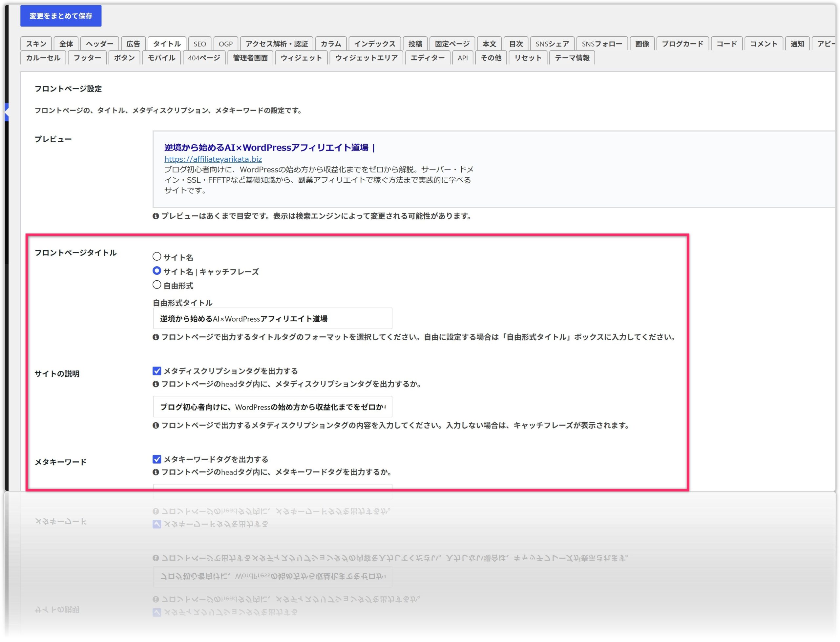Toggle メタディスクリプションタグを出力する checkbox
The height and width of the screenshot is (642, 840).
(157, 371)
